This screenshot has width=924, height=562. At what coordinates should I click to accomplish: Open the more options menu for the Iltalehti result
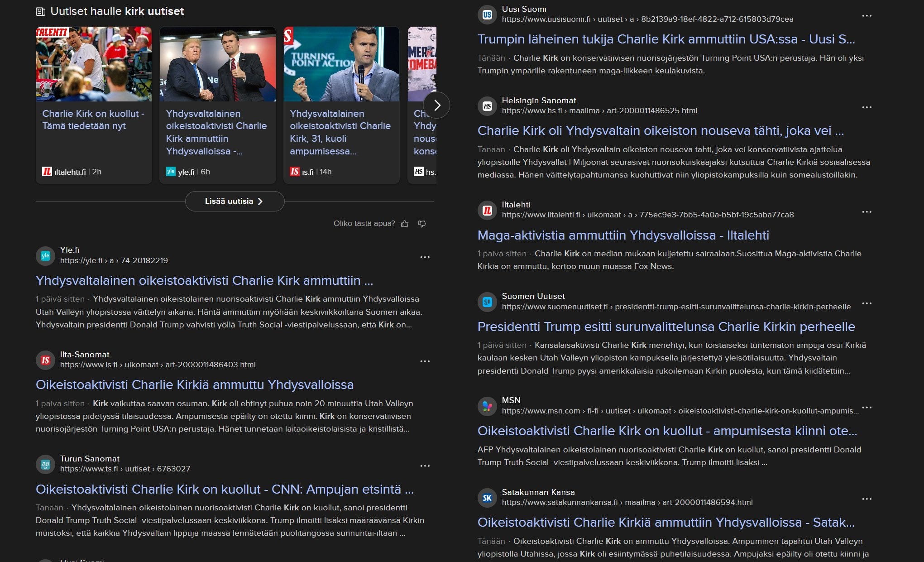point(867,212)
